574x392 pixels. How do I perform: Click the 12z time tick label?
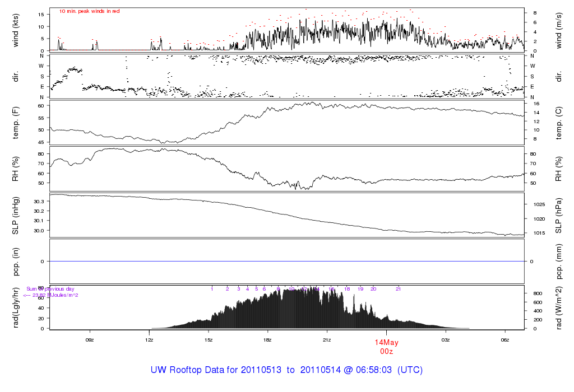149,340
